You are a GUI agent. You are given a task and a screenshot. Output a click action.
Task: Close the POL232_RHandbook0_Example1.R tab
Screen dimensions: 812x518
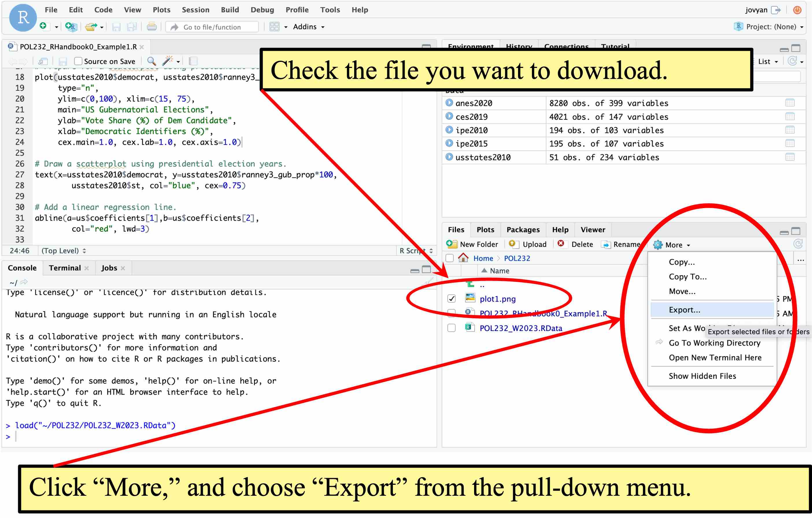click(142, 47)
